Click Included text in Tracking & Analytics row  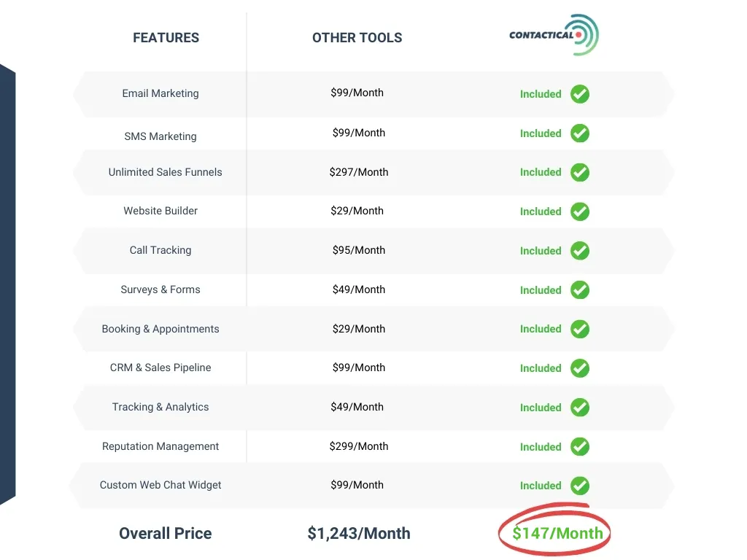541,408
